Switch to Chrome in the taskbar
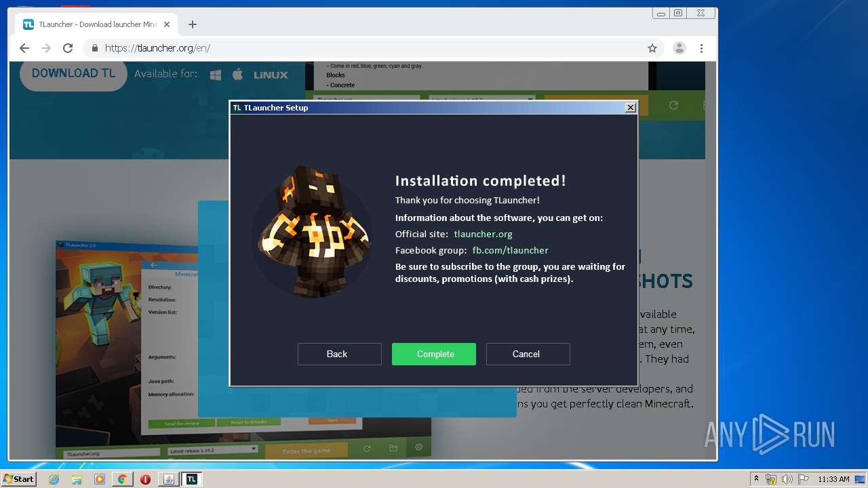Viewport: 868px width, 488px height. tap(122, 479)
